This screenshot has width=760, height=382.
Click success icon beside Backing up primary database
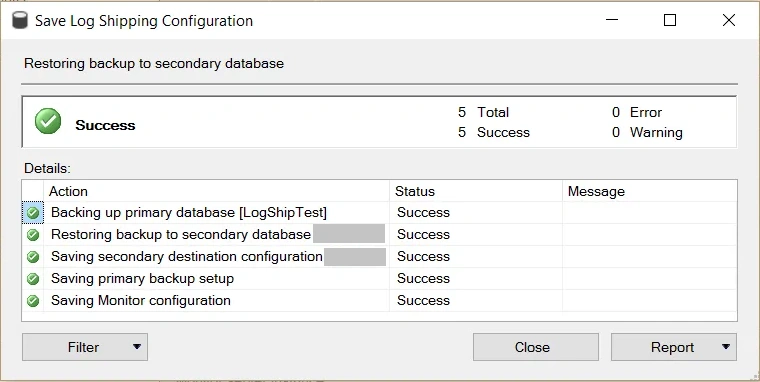point(33,213)
